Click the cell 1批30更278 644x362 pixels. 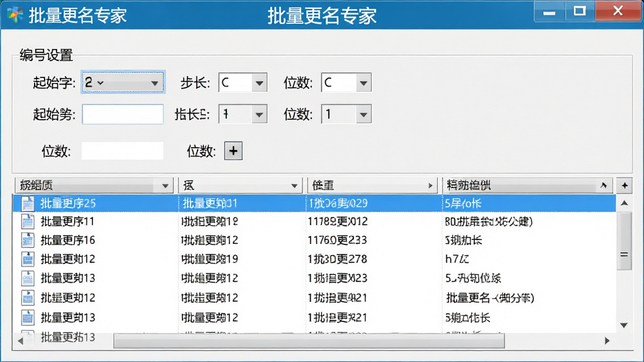[337, 259]
